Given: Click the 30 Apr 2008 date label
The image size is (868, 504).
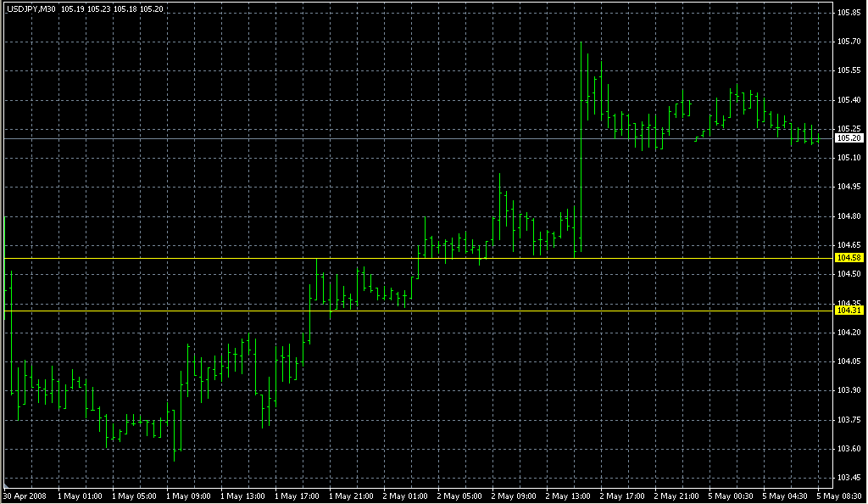Looking at the screenshot, I should point(25,496).
